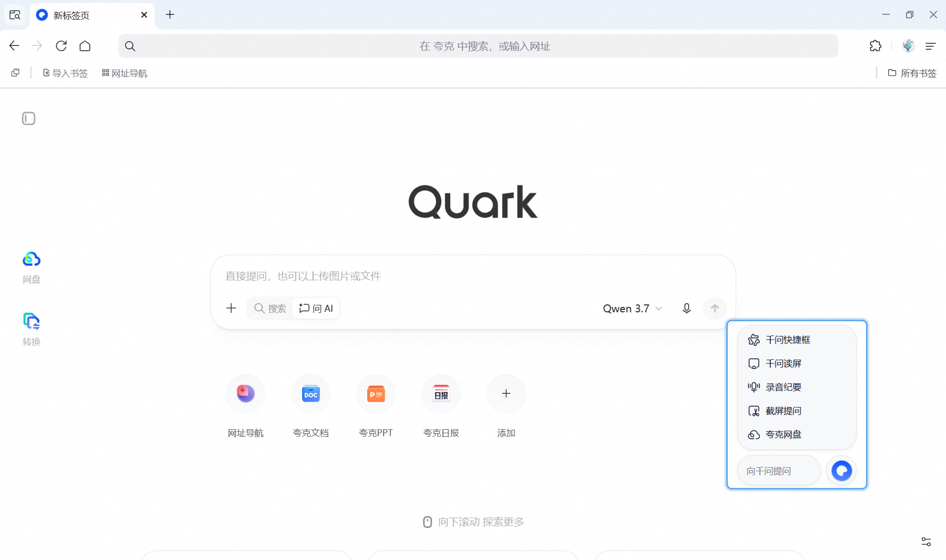Open 网盘 cloud drive sidebar icon

(x=31, y=268)
